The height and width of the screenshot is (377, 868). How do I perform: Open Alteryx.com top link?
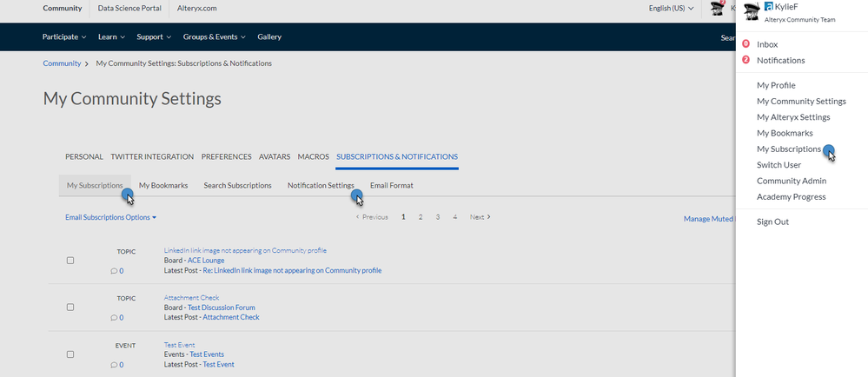click(197, 9)
